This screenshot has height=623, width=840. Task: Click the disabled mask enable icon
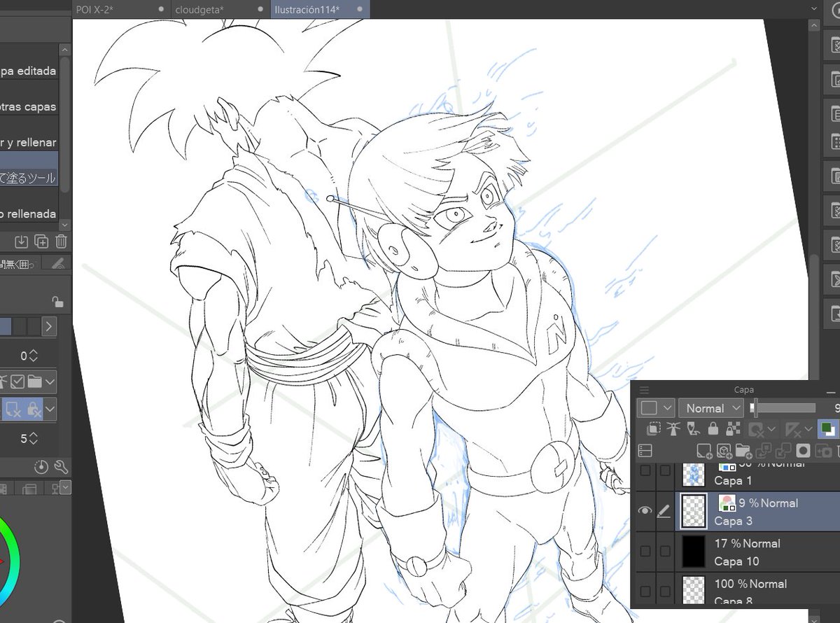(x=756, y=428)
